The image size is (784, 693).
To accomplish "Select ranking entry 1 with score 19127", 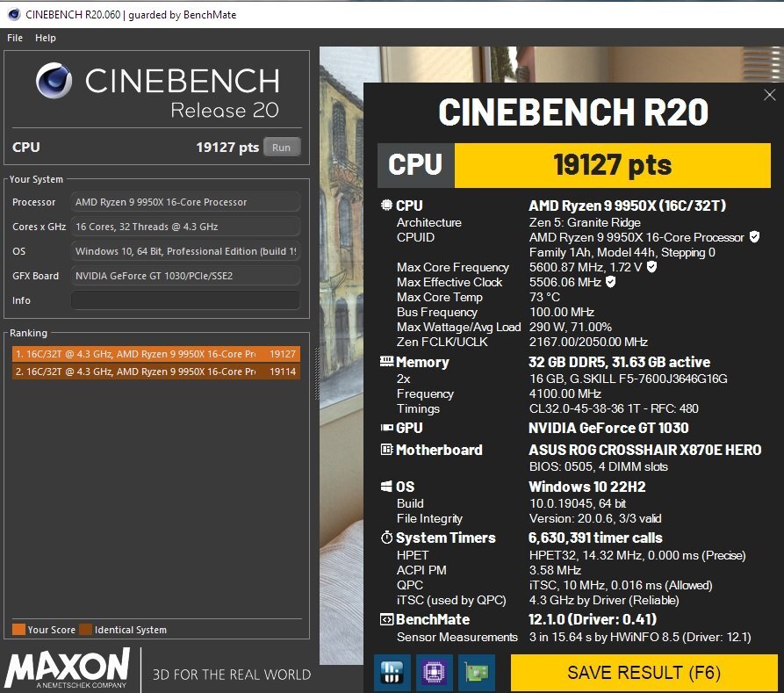I will 156,354.
